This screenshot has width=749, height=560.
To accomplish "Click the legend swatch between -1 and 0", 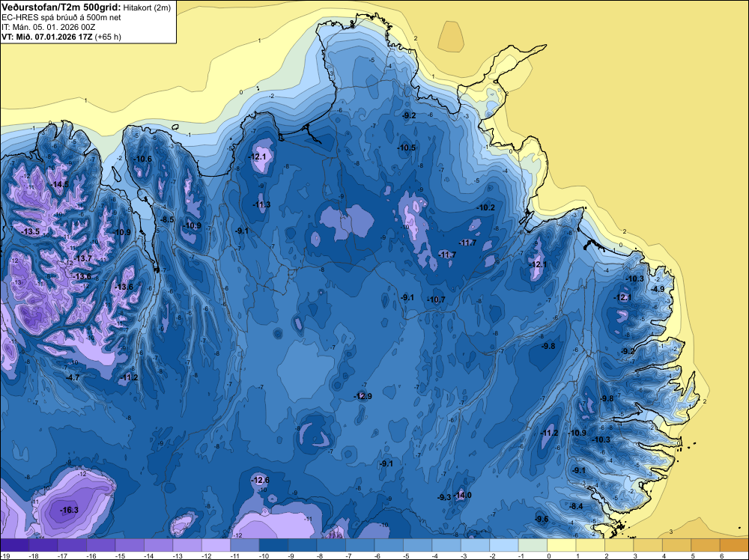I will 533,545.
